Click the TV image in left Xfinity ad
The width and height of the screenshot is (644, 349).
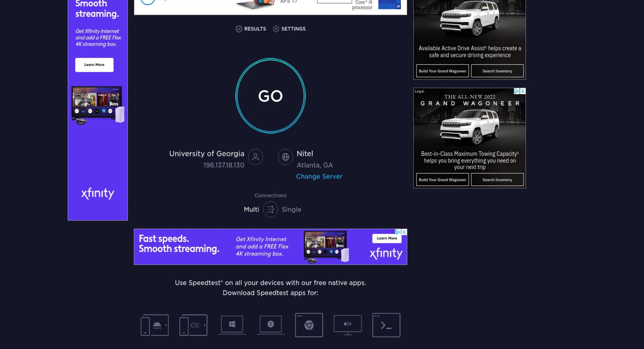pyautogui.click(x=98, y=105)
